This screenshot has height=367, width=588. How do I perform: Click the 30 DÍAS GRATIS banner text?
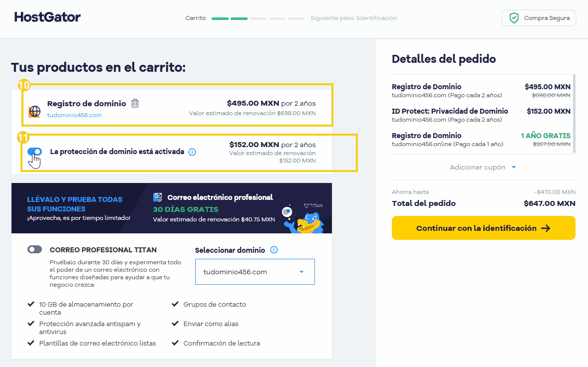(185, 209)
